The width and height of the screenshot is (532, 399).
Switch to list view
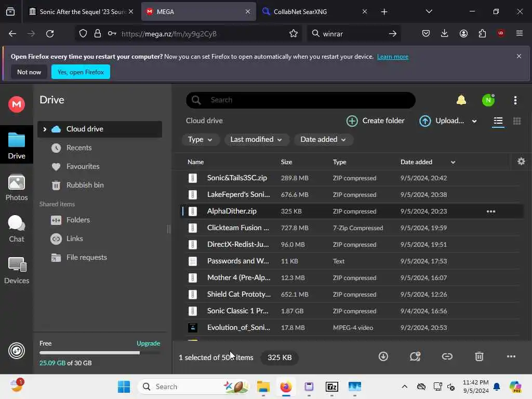[498, 121]
